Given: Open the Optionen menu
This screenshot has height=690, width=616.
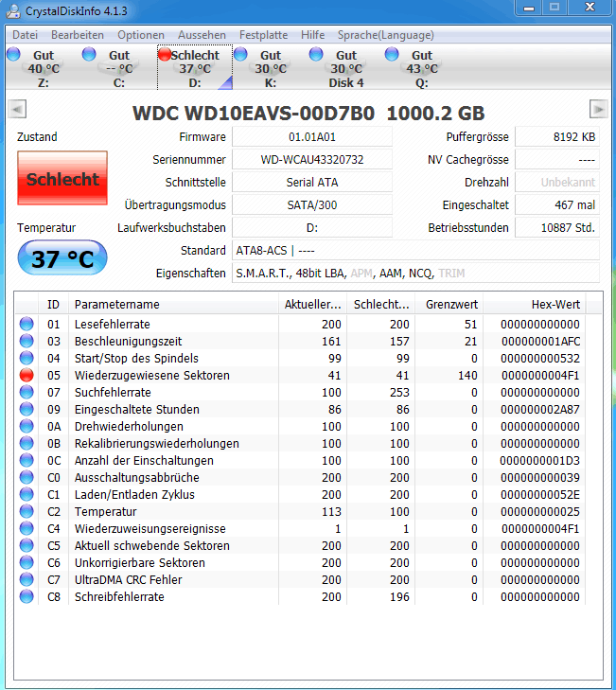Looking at the screenshot, I should [141, 35].
